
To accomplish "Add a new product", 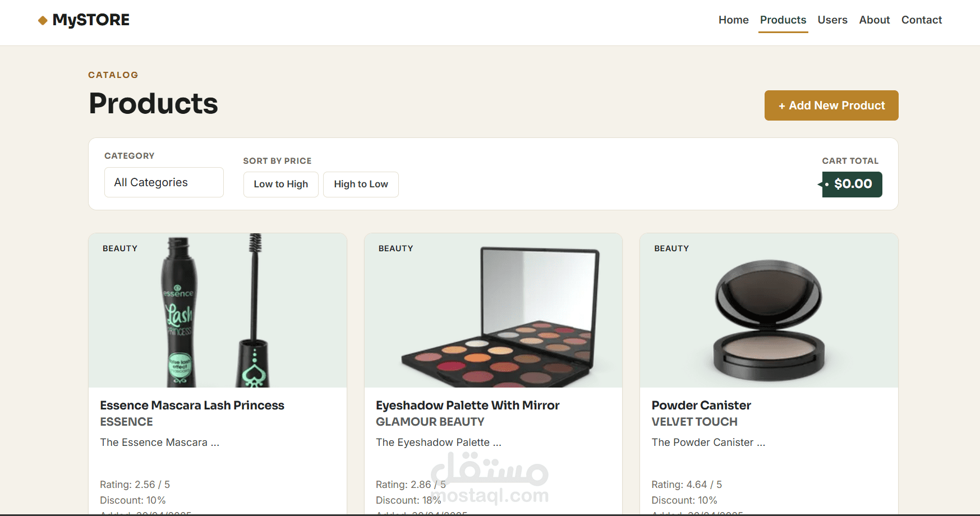I will point(831,105).
